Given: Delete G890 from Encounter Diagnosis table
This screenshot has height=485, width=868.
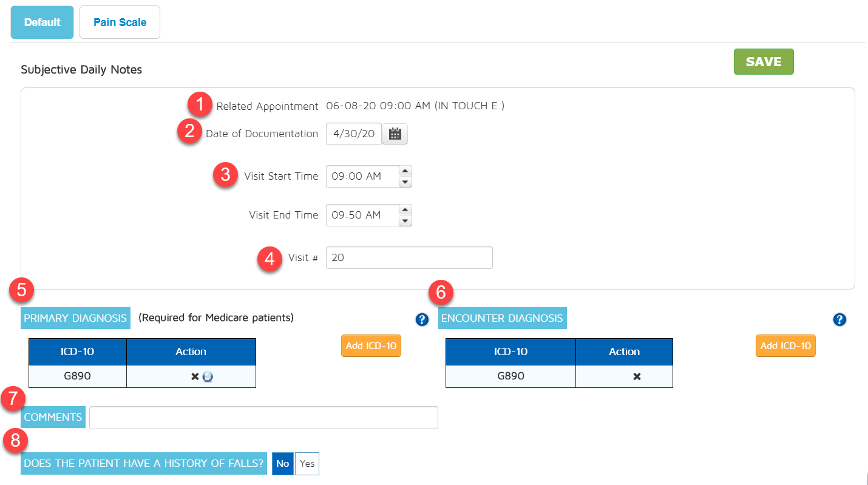Looking at the screenshot, I should (637, 376).
